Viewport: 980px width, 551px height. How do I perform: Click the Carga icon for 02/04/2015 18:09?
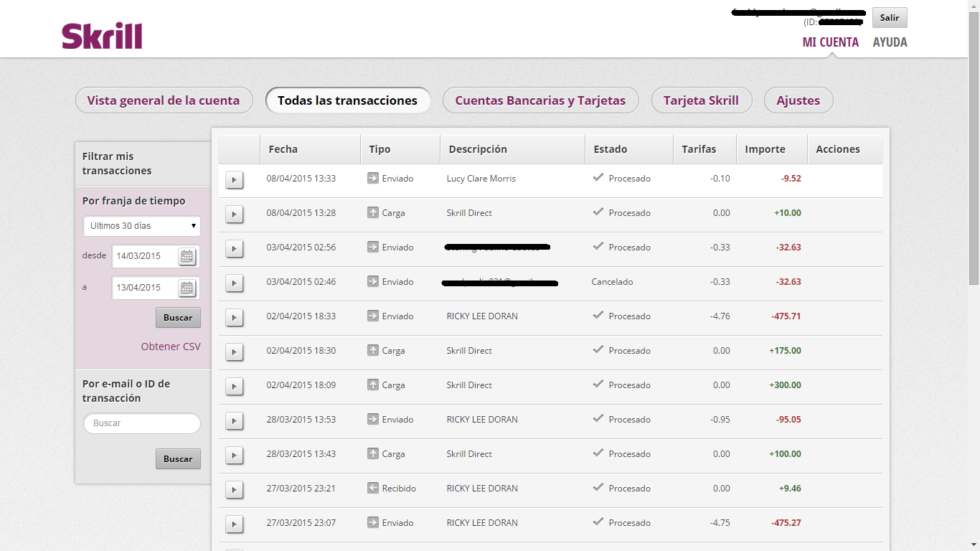click(x=373, y=385)
